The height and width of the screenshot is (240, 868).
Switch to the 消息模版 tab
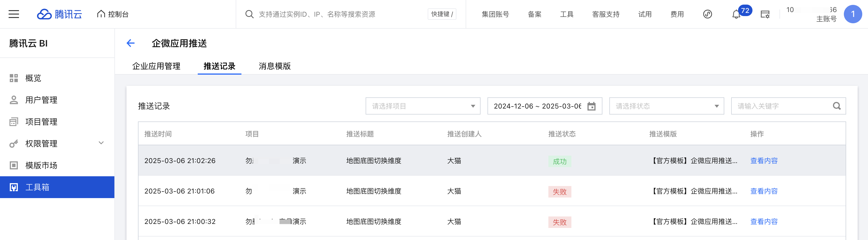[274, 66]
